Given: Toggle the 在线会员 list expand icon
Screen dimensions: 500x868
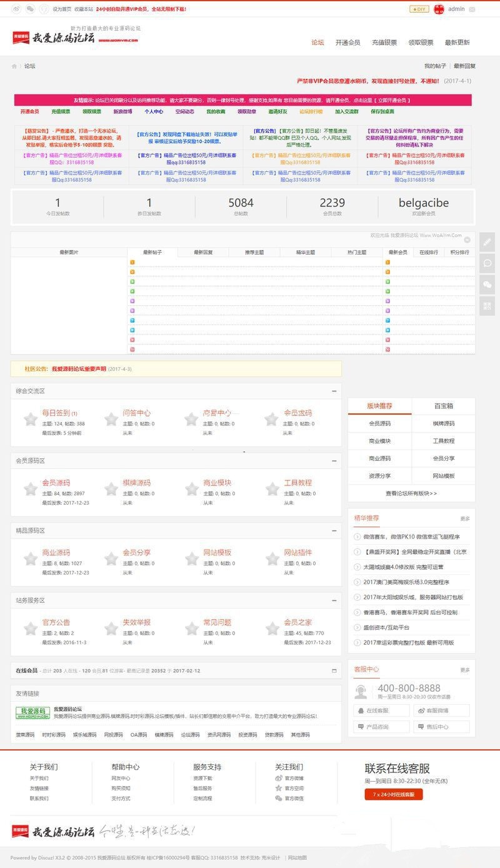Looking at the screenshot, I should [x=334, y=670].
